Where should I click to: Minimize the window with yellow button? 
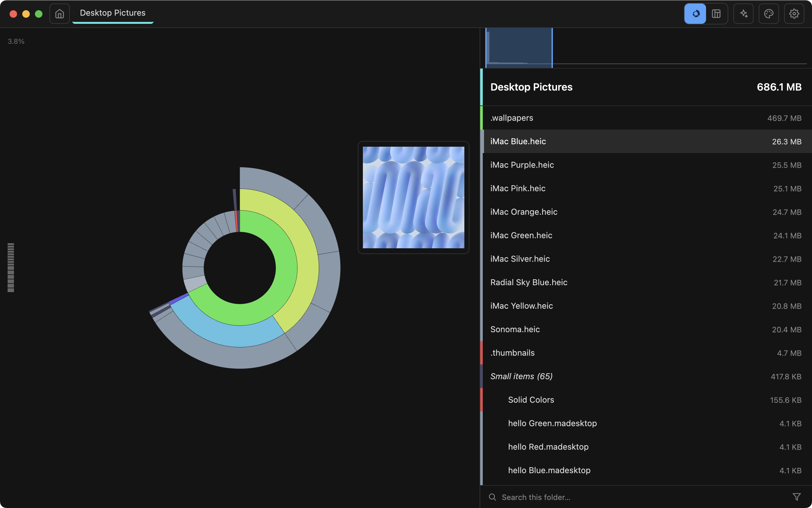(26, 14)
